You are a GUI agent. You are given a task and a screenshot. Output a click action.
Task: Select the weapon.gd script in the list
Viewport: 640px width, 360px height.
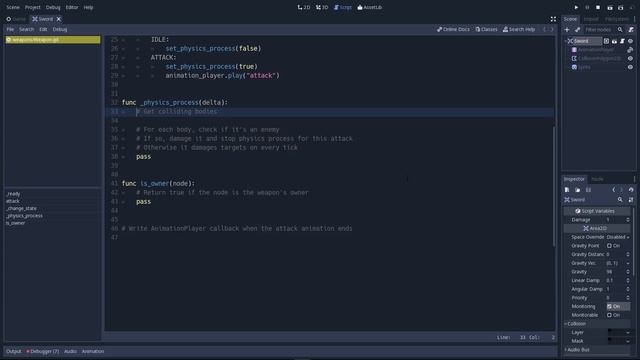pyautogui.click(x=53, y=40)
